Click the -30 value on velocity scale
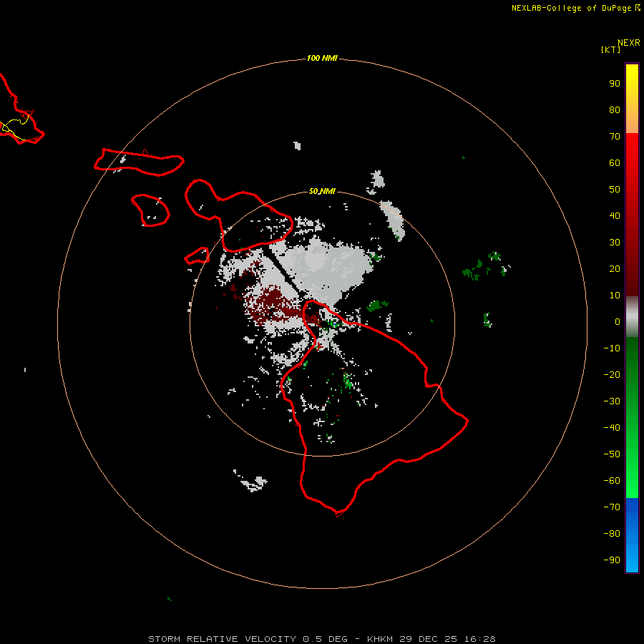 (x=612, y=401)
